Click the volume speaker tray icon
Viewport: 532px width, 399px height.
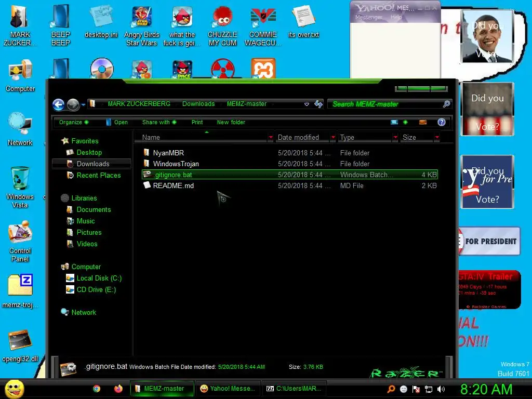click(x=441, y=389)
